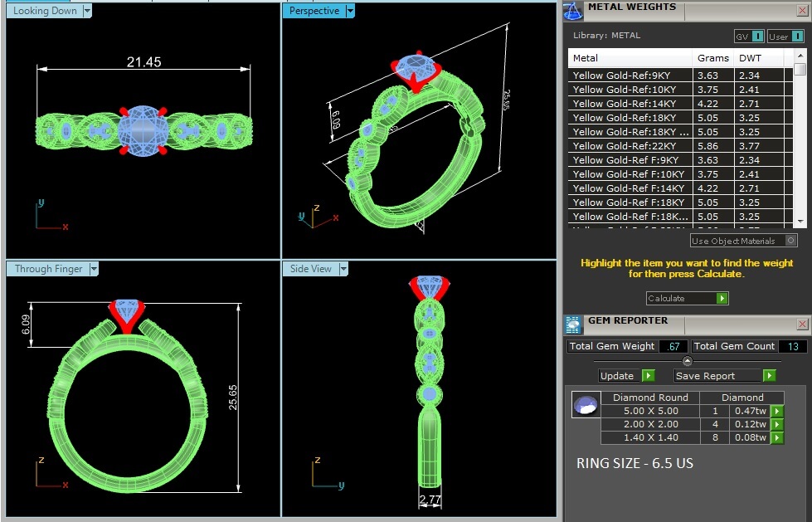Collapse Gem Reporter section with round arrow

[x=687, y=361]
